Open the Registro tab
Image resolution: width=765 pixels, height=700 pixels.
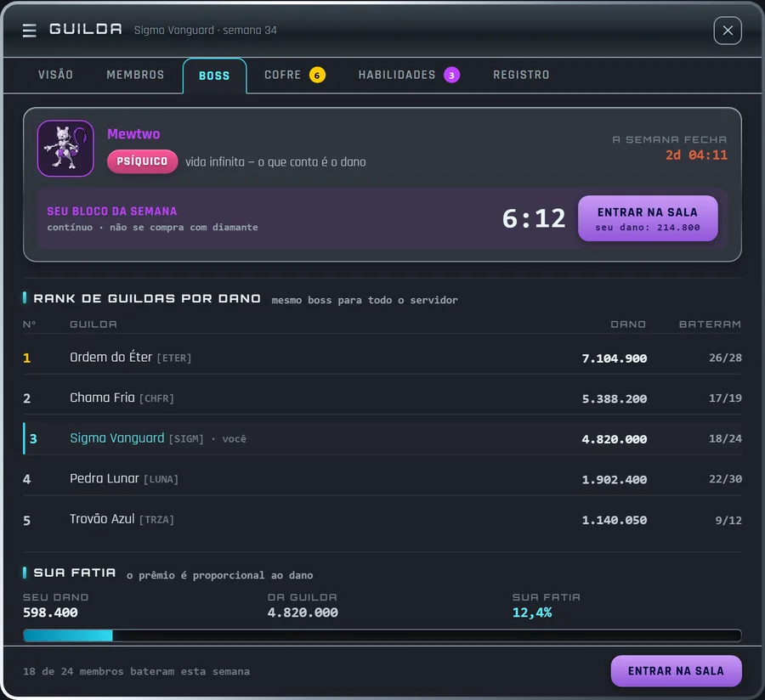tap(521, 75)
